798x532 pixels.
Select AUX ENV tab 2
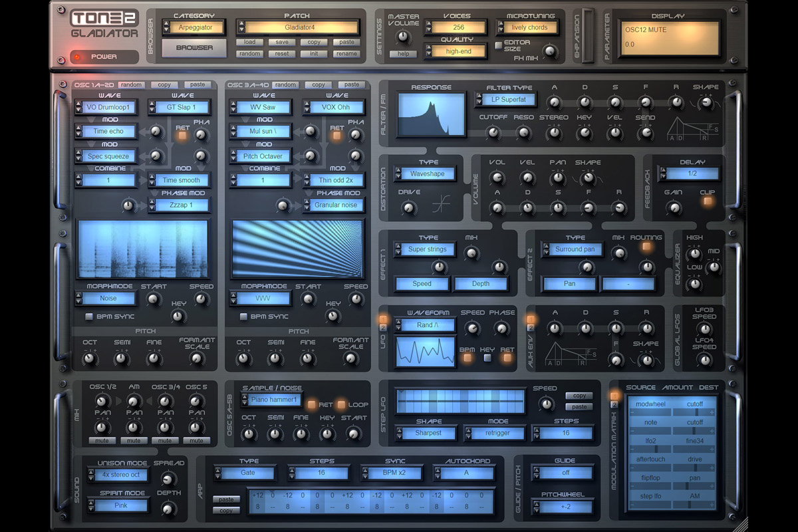tap(531, 328)
